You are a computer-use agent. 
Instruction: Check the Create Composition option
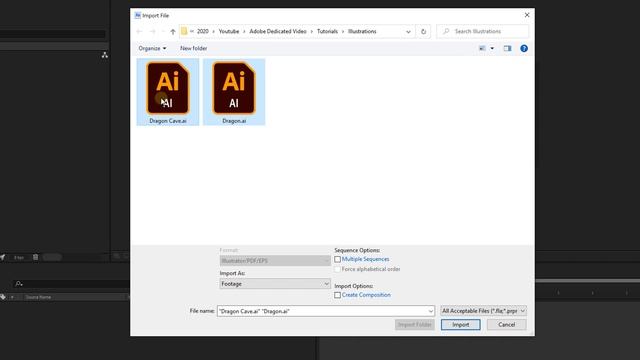pyautogui.click(x=337, y=295)
